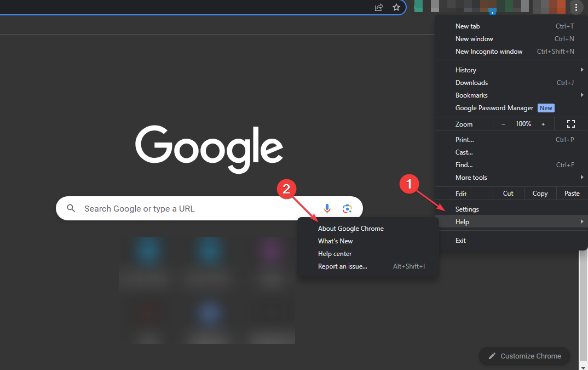
Task: Expand the History submenu
Action: [511, 70]
